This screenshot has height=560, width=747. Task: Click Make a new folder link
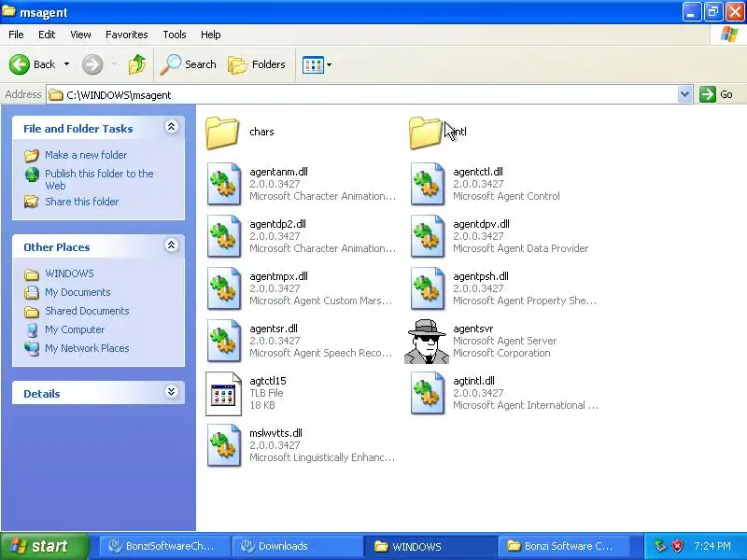point(86,155)
